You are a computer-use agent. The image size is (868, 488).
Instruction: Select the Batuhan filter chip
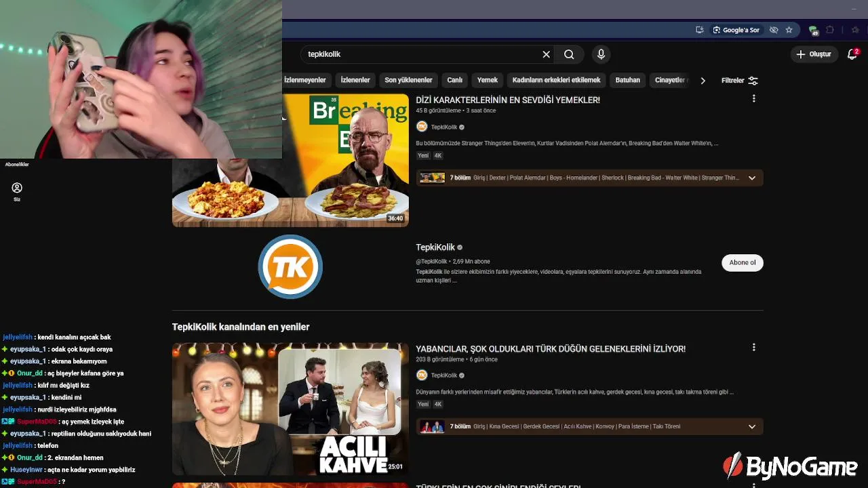click(x=627, y=80)
